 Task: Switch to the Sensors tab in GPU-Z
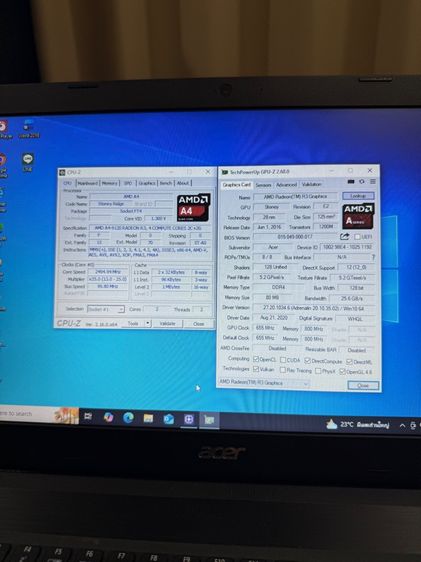tap(263, 185)
